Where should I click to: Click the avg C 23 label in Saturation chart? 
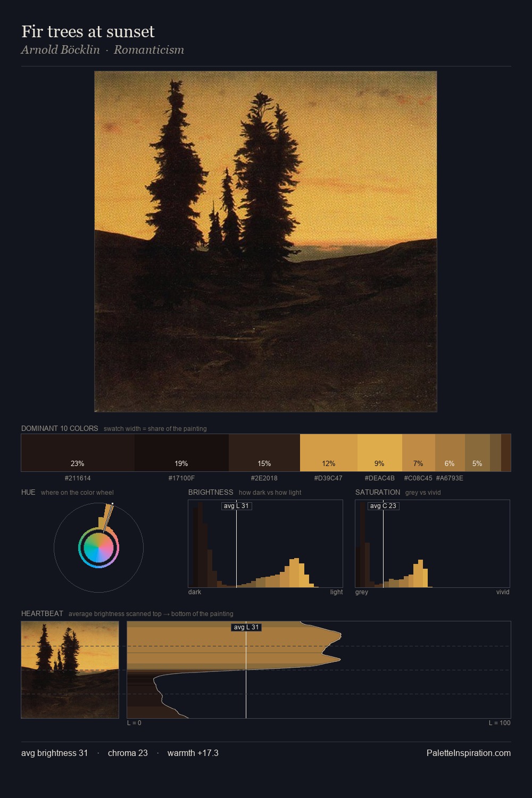point(383,506)
